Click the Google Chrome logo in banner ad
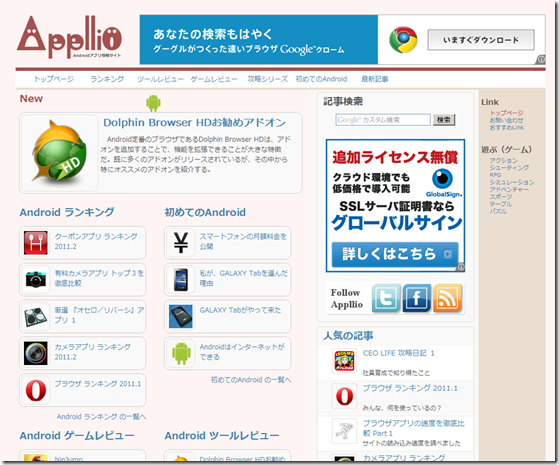This screenshot has width=559, height=465. point(403,40)
